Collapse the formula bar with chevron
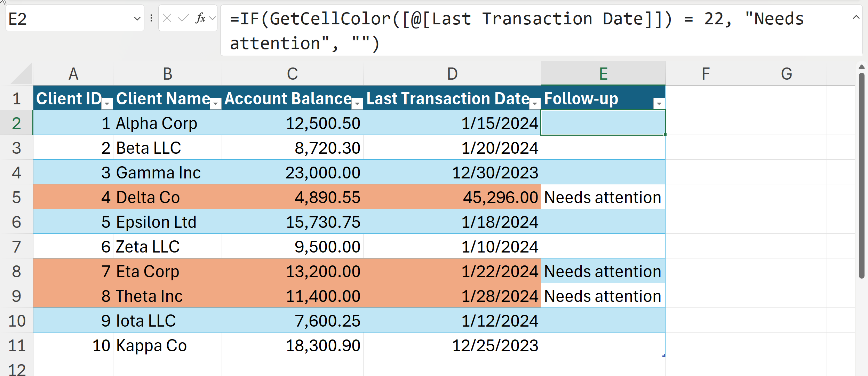 pyautogui.click(x=856, y=17)
